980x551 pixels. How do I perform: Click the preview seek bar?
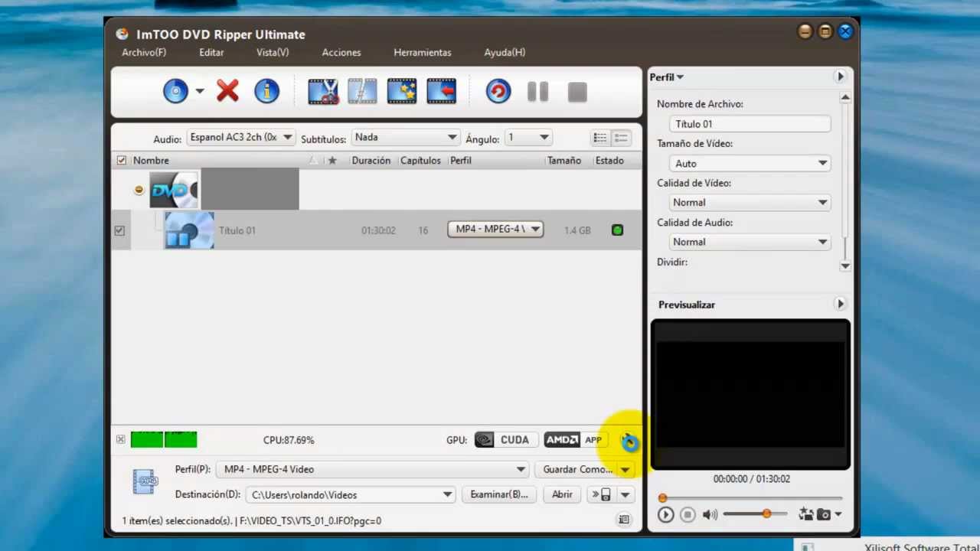click(x=750, y=498)
